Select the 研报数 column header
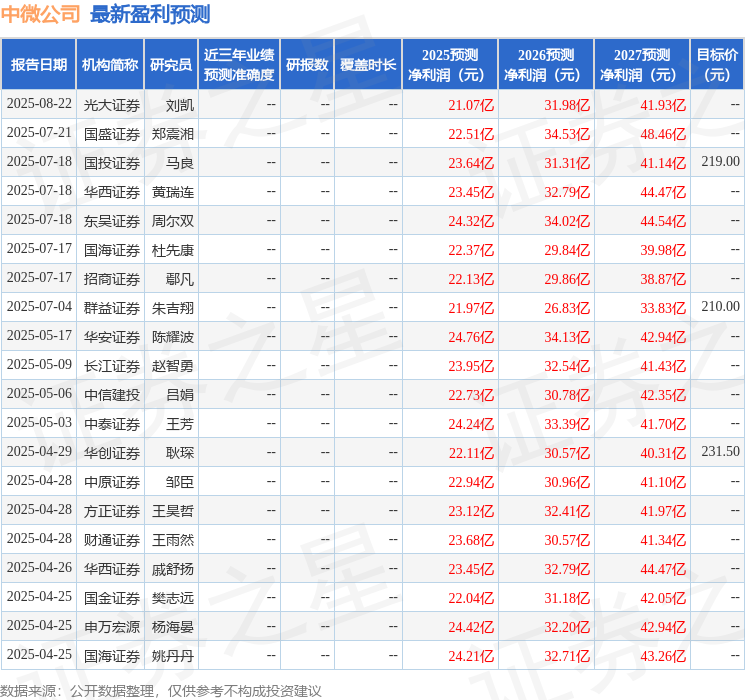Viewport: 745px width, 700px height. tap(307, 64)
